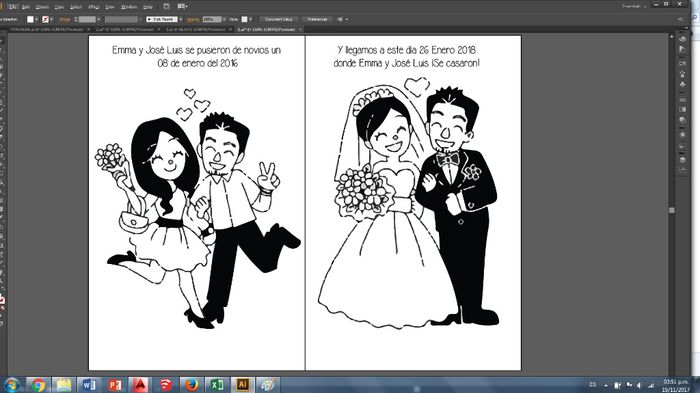Open the Select menu
The width and height of the screenshot is (700, 393).
76,7
